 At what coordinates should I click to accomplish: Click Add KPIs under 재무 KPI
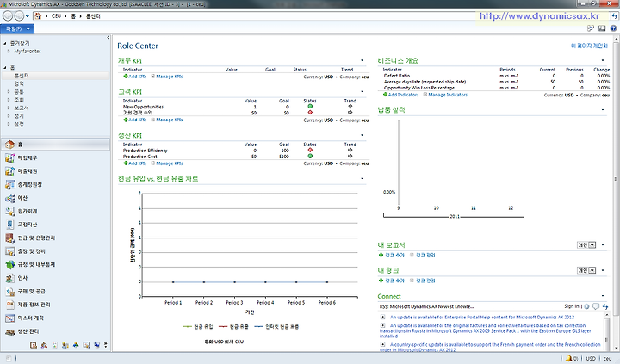click(135, 77)
